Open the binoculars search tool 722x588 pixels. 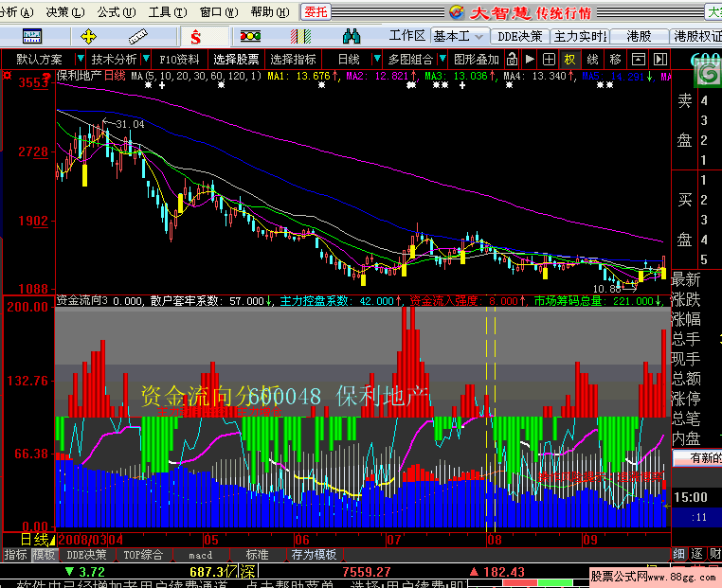point(352,36)
